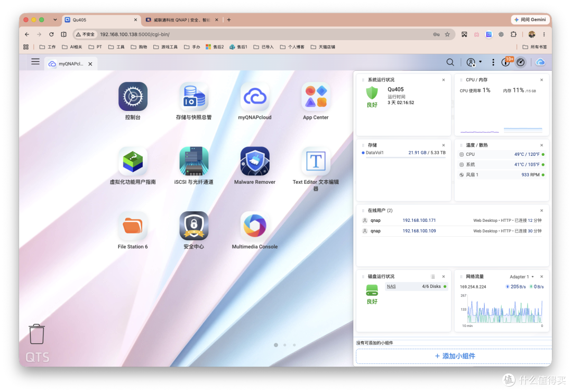Click the 933 RPM fan value
The image size is (571, 392).
click(530, 175)
